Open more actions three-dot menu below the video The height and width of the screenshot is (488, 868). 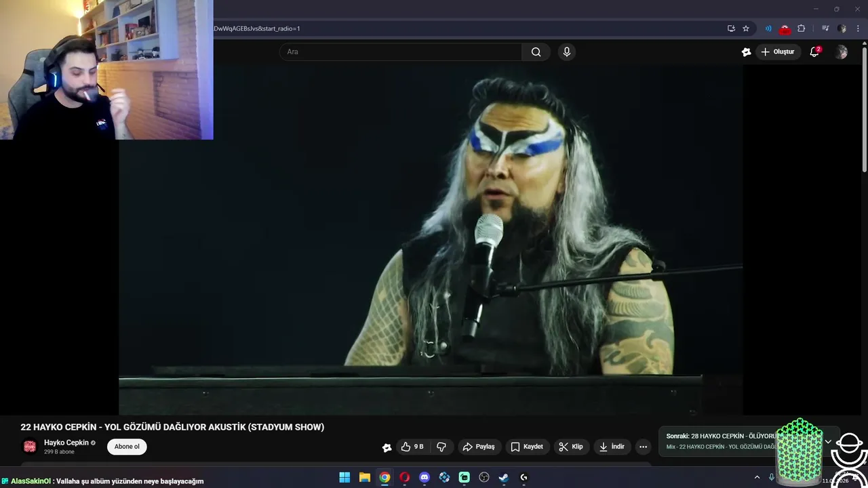click(x=643, y=447)
